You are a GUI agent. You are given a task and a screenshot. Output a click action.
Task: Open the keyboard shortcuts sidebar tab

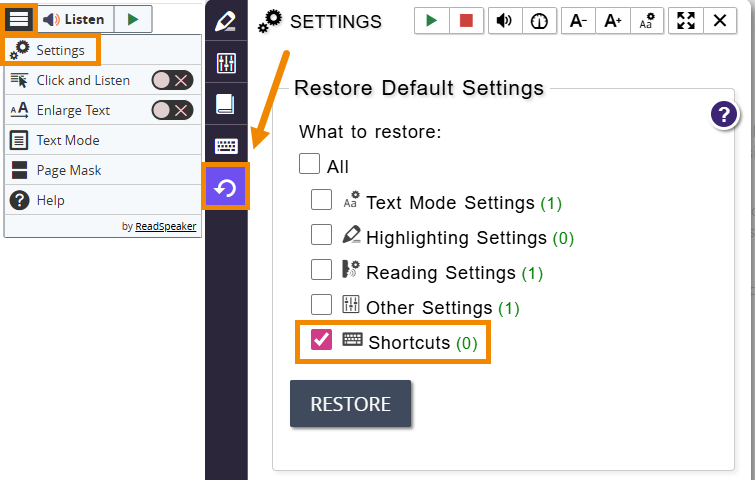tap(226, 146)
